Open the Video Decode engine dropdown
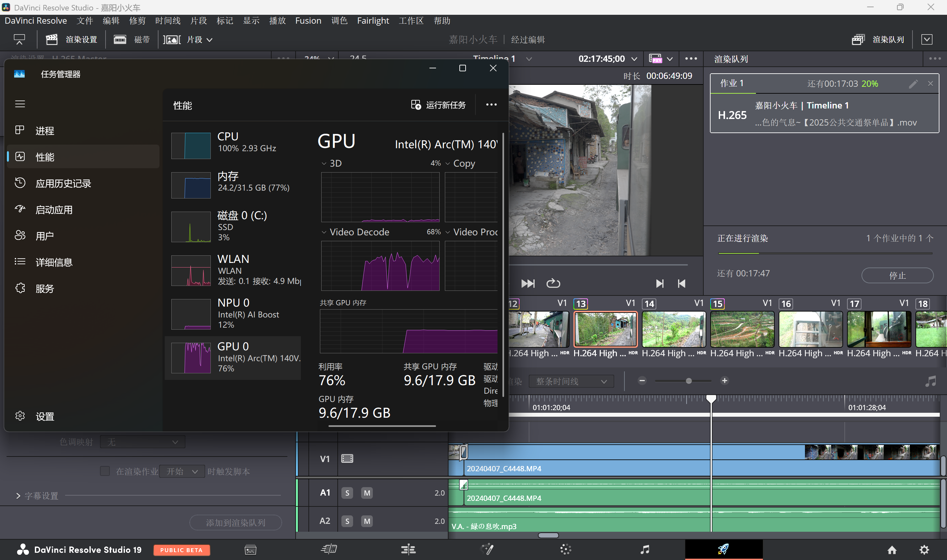The image size is (947, 560). [x=324, y=232]
